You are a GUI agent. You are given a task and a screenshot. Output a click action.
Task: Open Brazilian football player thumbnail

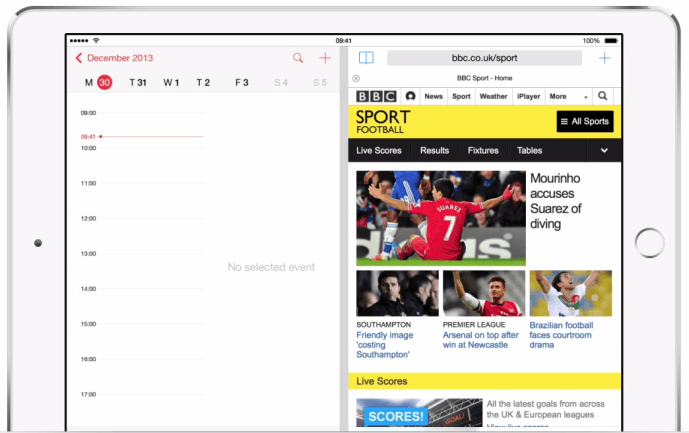pyautogui.click(x=570, y=293)
